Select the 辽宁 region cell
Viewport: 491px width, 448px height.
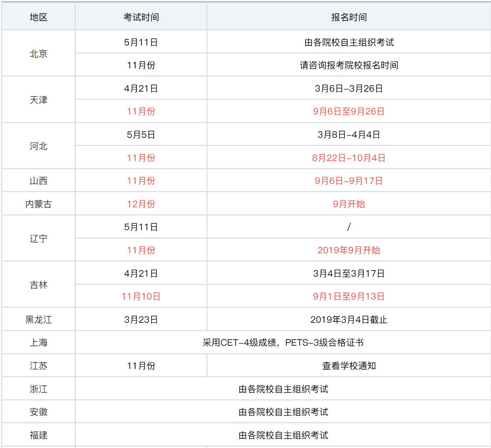pos(38,238)
